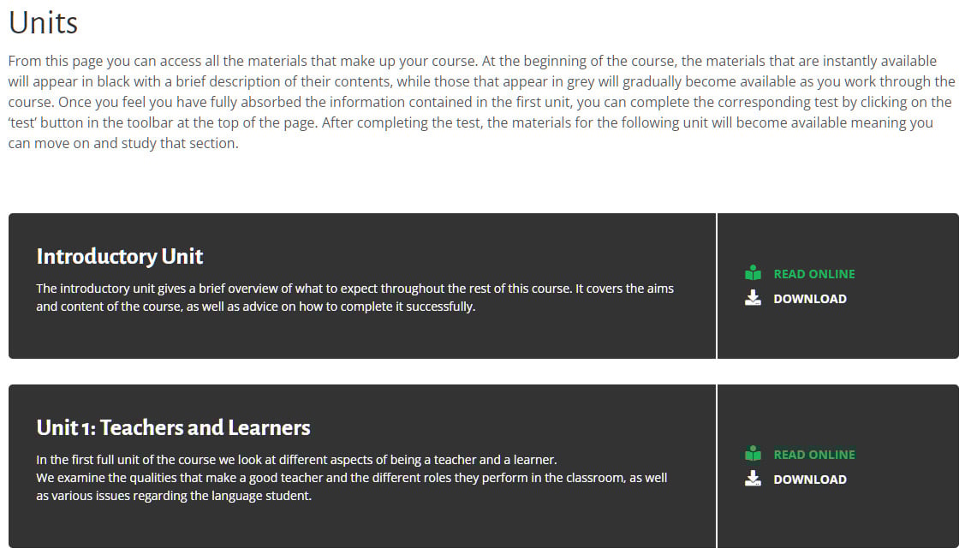The height and width of the screenshot is (560, 971).
Task: Click the Introductory Unit heading
Action: pos(120,257)
